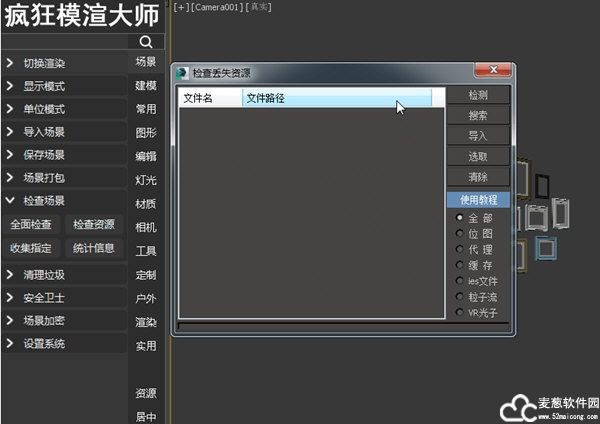600x424 pixels.
Task: Select the 全部 radio option
Action: point(460,217)
